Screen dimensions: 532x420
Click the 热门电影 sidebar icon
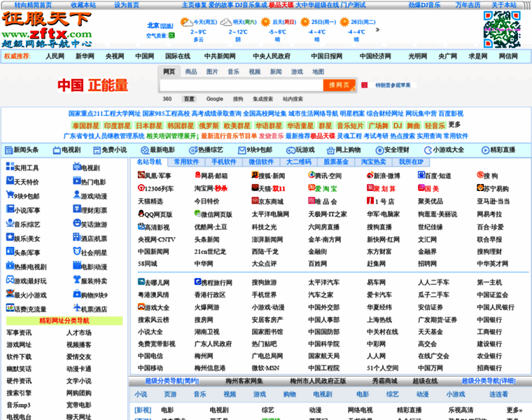77,181
